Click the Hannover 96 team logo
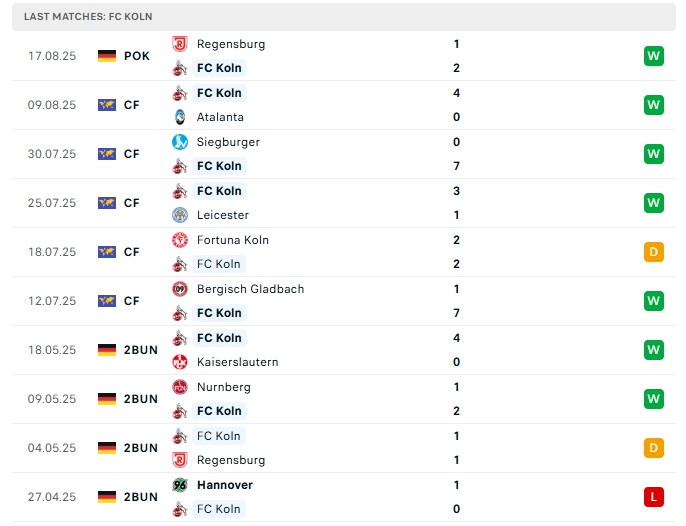The height and width of the screenshot is (526, 686). (x=180, y=485)
